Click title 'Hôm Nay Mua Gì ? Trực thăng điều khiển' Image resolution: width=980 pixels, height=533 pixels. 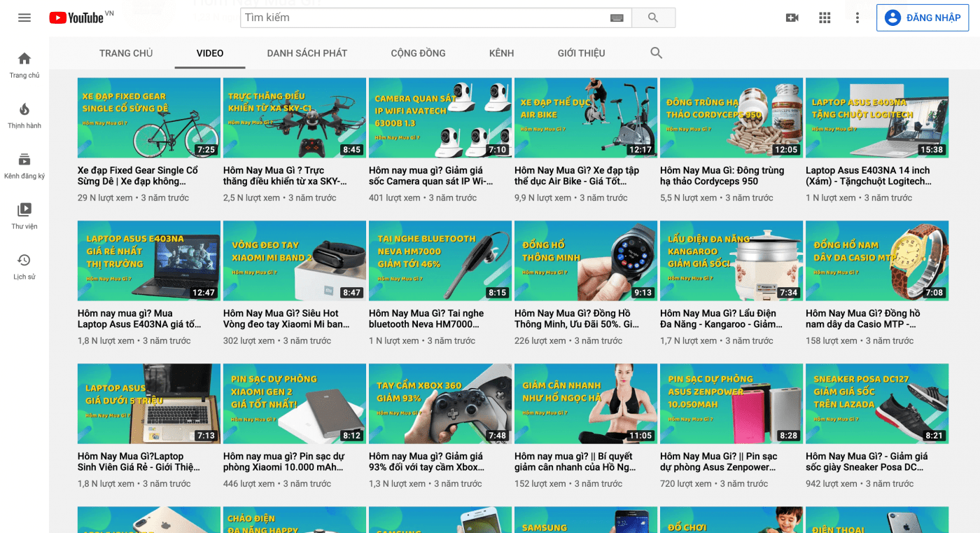[285, 176]
